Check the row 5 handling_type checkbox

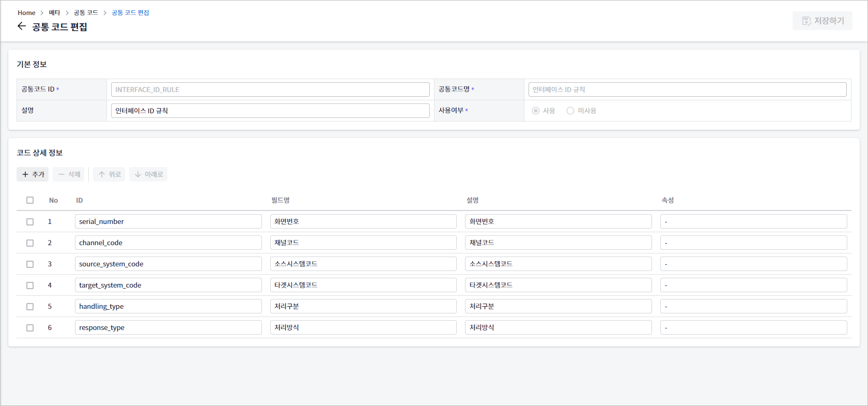[x=30, y=307]
